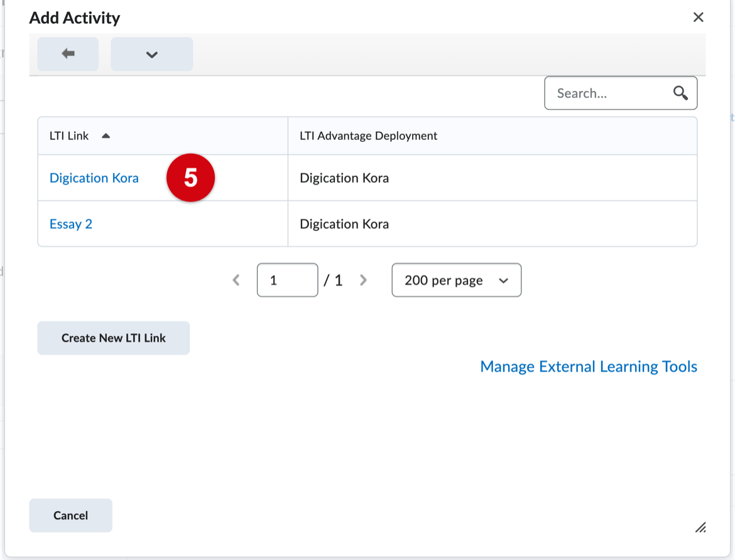This screenshot has width=735, height=560.
Task: Select deployment cell in Digication Kora row
Action: (x=492, y=178)
